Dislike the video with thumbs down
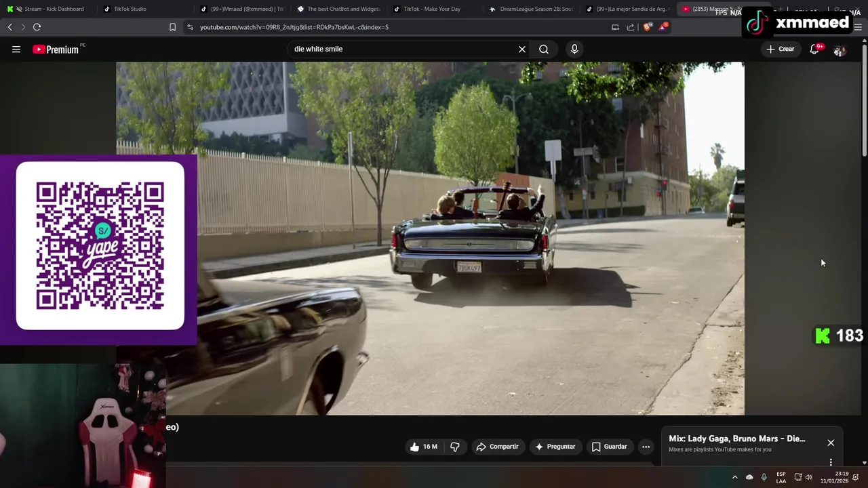868x488 pixels. coord(455,447)
